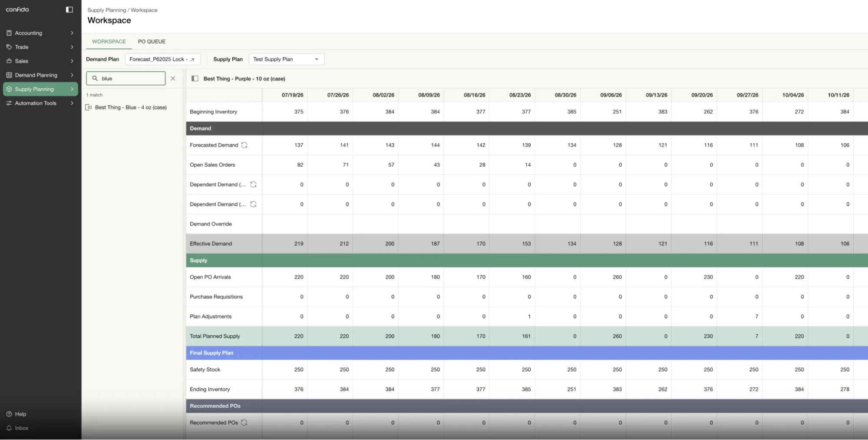Click Supply Planning breadcrumb link

107,10
